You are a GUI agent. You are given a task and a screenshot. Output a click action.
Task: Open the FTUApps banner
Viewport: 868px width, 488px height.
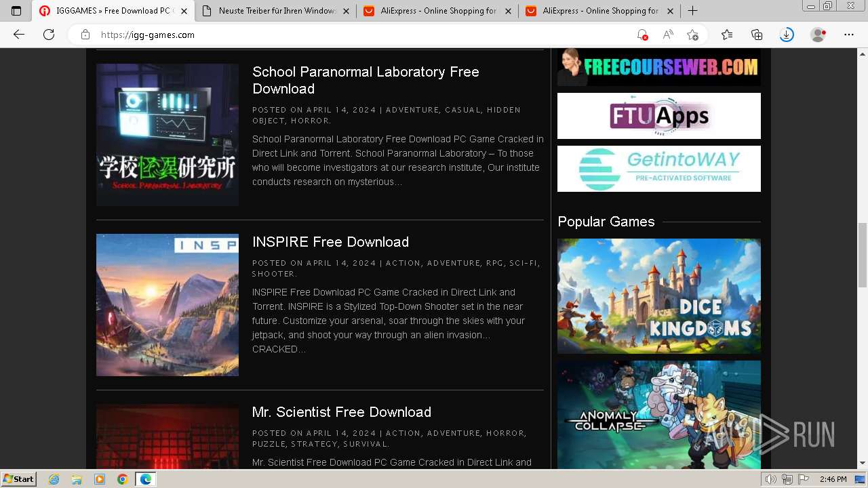(x=659, y=116)
